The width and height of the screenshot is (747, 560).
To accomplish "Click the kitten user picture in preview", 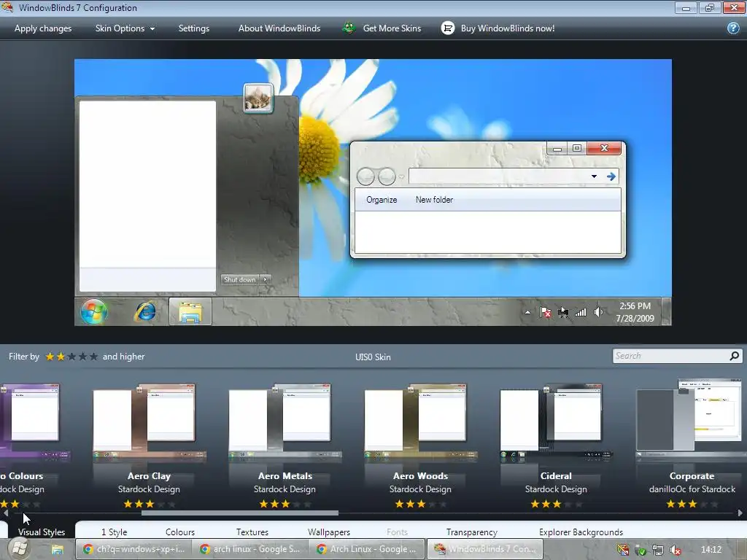I will coord(258,98).
